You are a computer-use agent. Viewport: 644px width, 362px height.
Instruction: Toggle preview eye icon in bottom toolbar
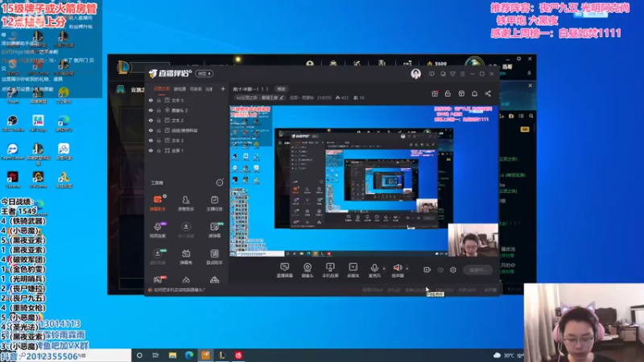[x=440, y=269]
